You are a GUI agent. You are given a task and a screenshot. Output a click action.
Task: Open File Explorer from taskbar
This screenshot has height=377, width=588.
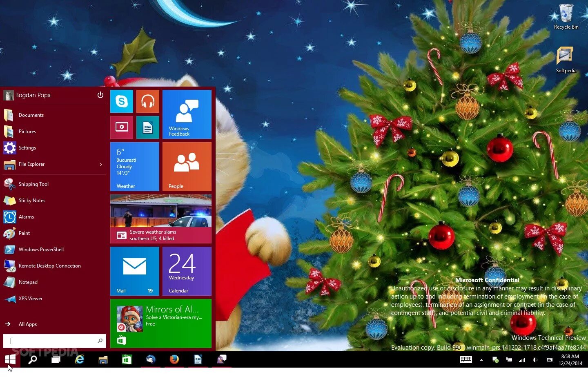coord(103,359)
